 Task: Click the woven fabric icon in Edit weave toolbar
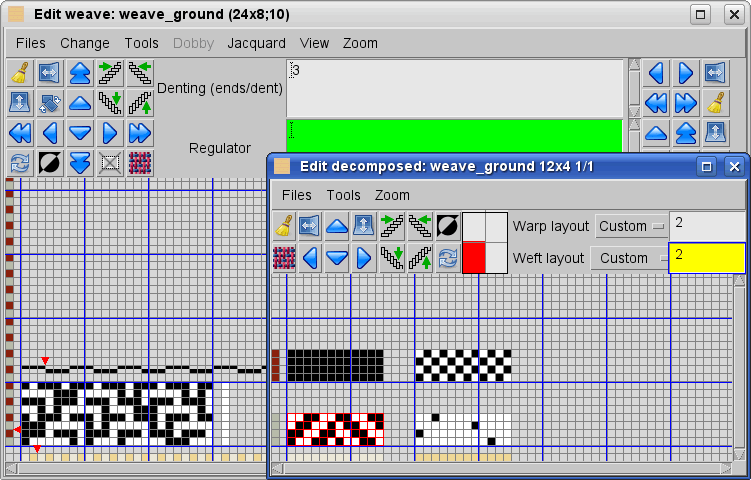140,163
